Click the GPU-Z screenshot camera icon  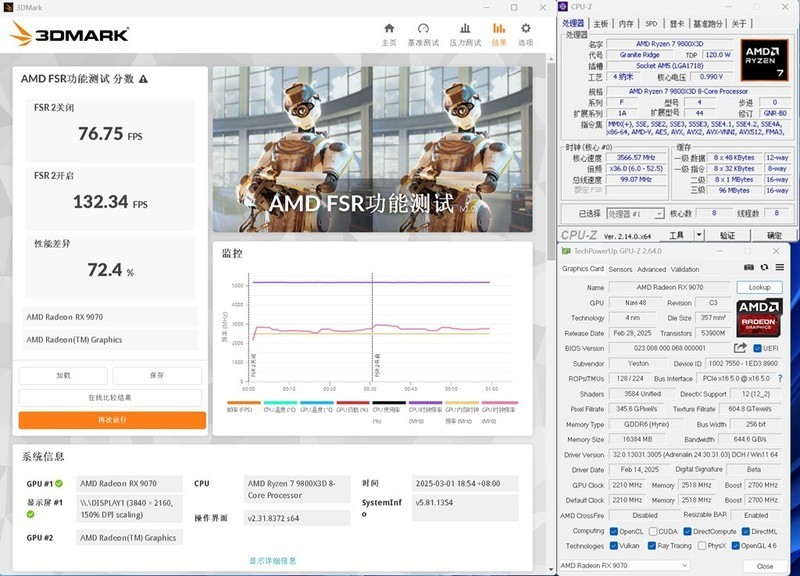(748, 268)
